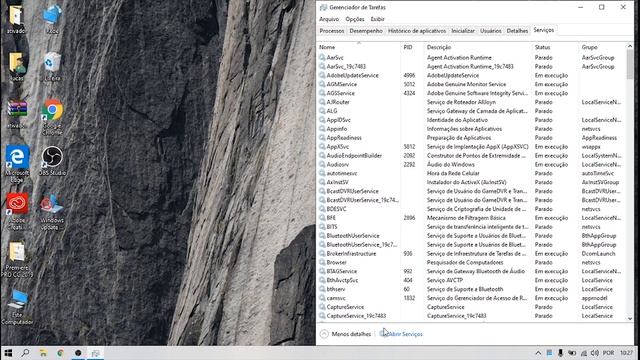
Task: Switch to the Detalhes tab
Action: [517, 31]
